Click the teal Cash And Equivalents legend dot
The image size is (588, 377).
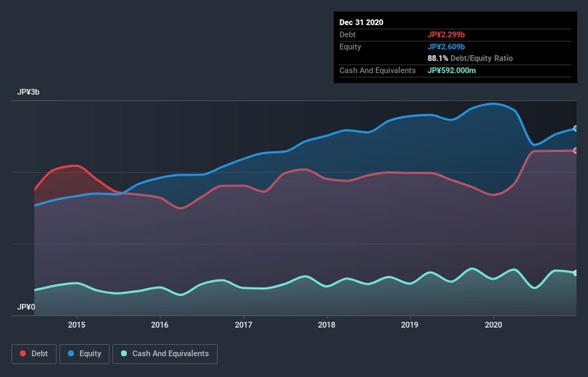coord(124,353)
